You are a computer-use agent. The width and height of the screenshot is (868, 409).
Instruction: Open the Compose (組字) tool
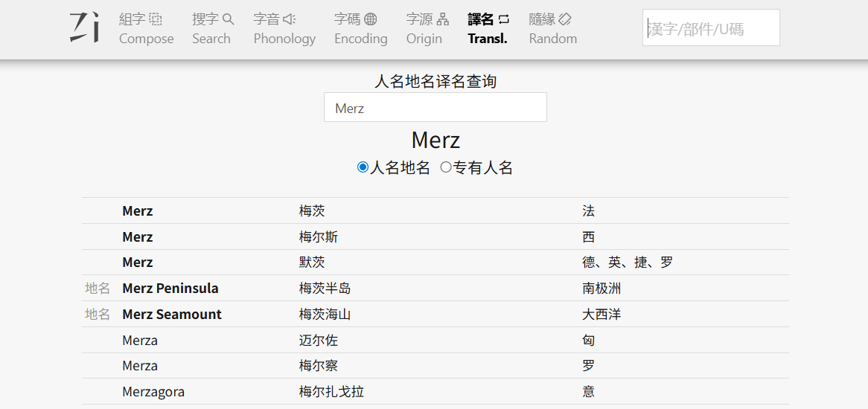point(146,29)
